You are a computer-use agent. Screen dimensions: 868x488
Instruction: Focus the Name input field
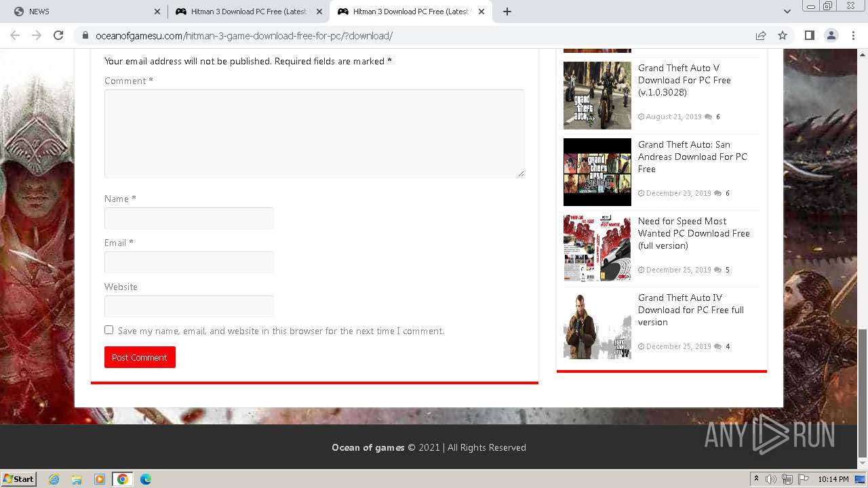click(189, 218)
